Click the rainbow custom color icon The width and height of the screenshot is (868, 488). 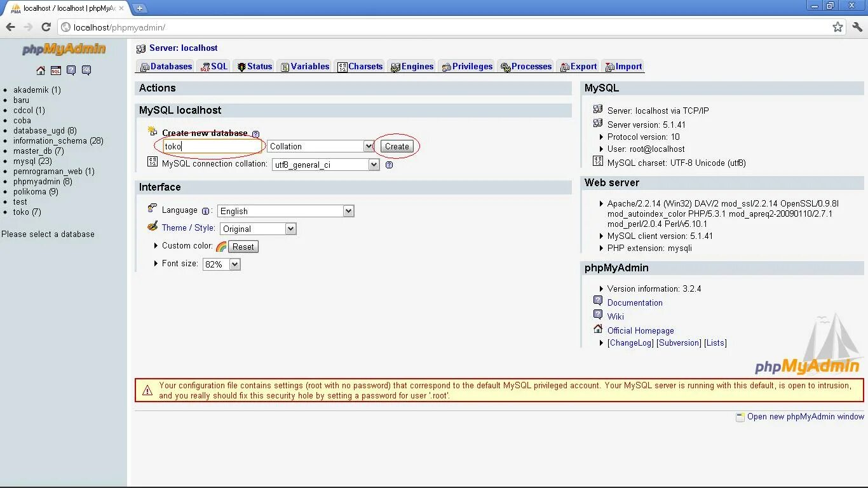click(x=220, y=247)
